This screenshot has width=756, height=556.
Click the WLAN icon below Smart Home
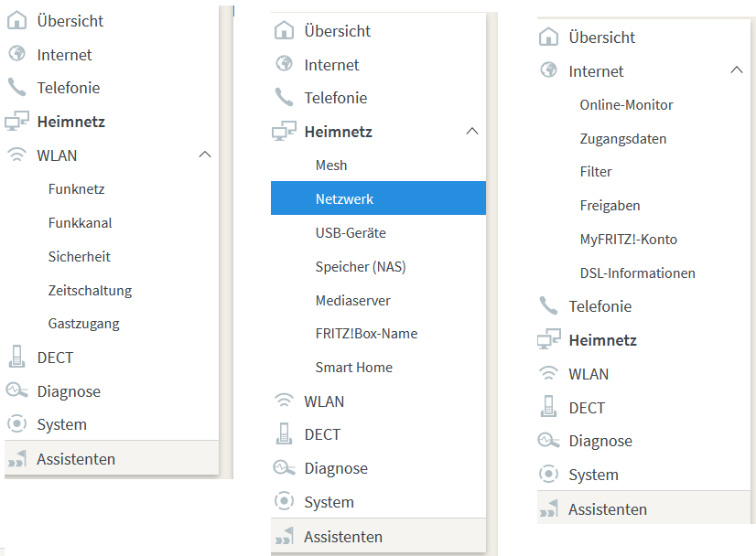[285, 401]
